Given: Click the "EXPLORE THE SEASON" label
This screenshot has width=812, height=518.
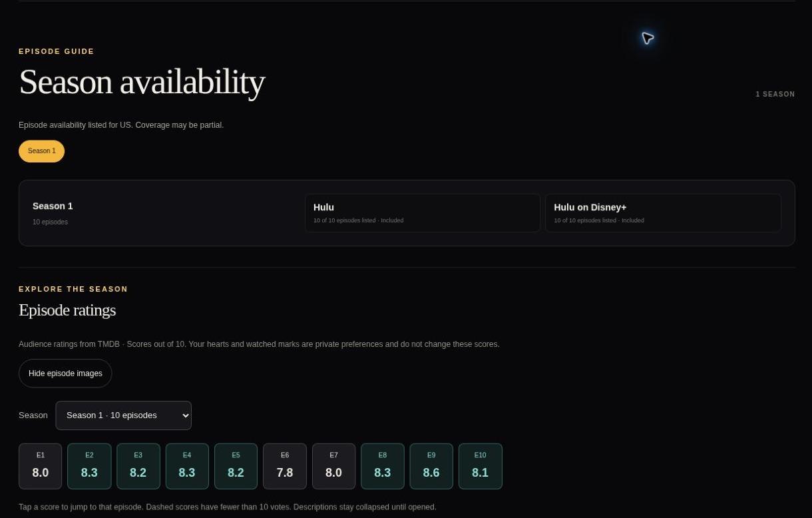Looking at the screenshot, I should (73, 289).
